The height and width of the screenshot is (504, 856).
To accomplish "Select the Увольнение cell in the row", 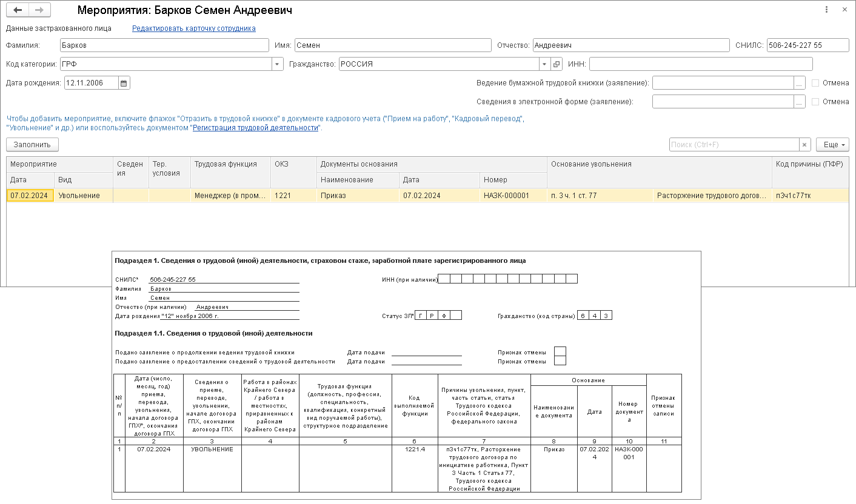I will point(84,195).
